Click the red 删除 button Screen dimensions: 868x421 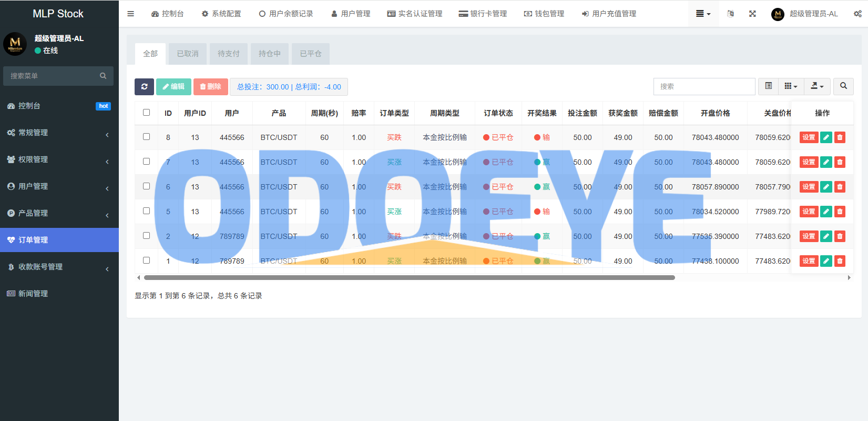210,87
